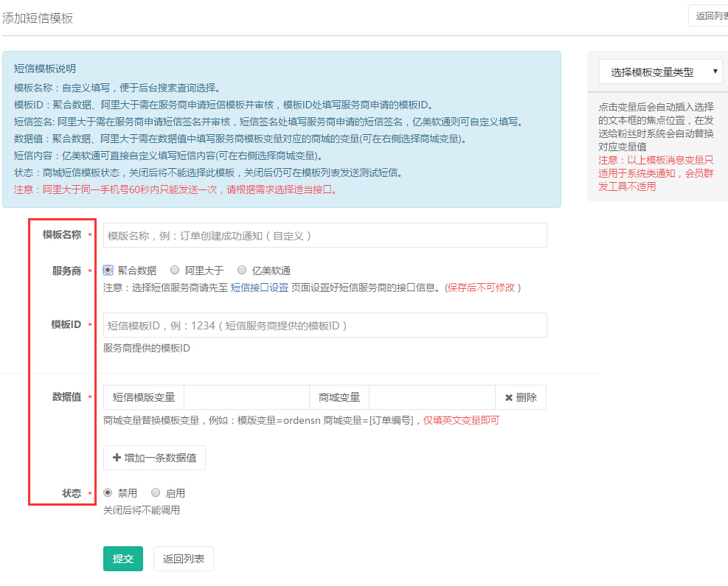Viewport: 728px width, 586px height.
Task: Pick the 亿美软通 radio option
Action: coord(242,271)
